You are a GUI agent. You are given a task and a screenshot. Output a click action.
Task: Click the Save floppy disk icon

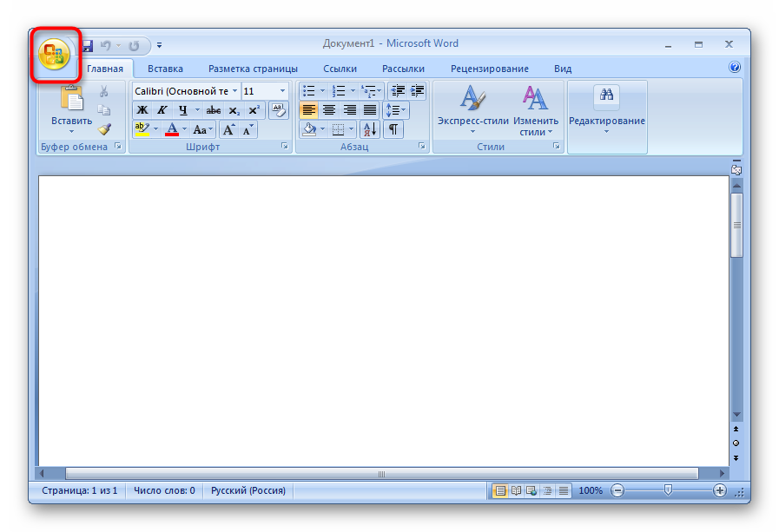click(x=87, y=45)
